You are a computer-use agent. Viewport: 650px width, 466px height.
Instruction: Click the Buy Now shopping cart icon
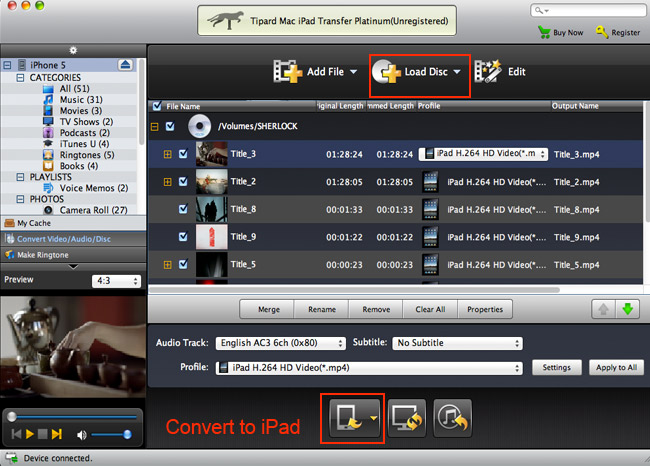coord(544,32)
